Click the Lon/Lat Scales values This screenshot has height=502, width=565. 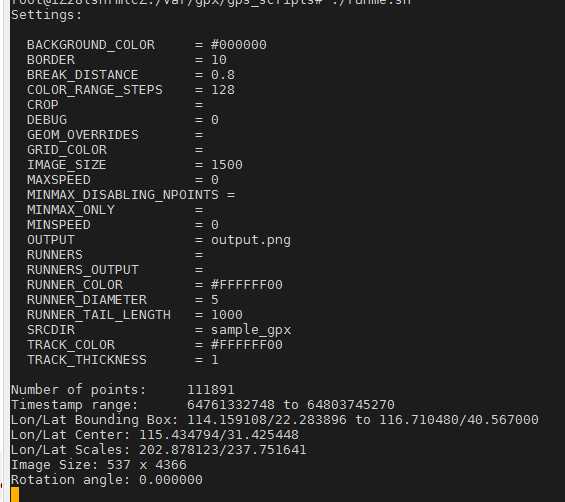click(x=223, y=450)
